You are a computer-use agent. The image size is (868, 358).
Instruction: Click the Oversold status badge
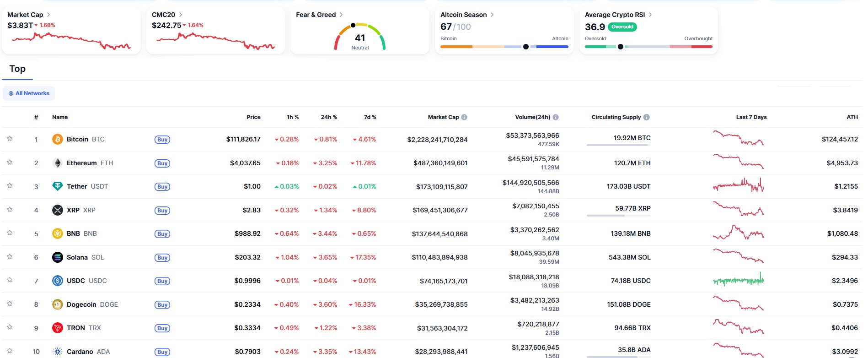(x=622, y=27)
